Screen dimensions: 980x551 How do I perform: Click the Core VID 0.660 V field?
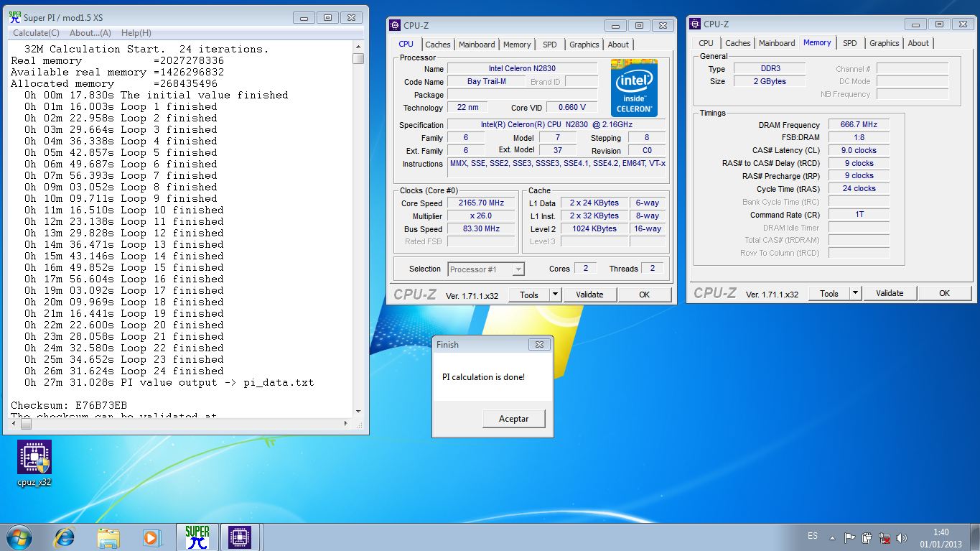point(571,108)
